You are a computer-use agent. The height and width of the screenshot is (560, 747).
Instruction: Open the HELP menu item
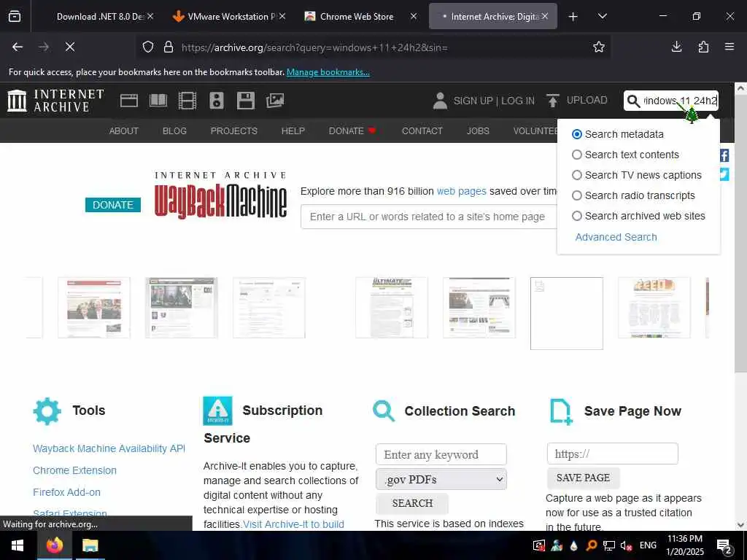293,131
